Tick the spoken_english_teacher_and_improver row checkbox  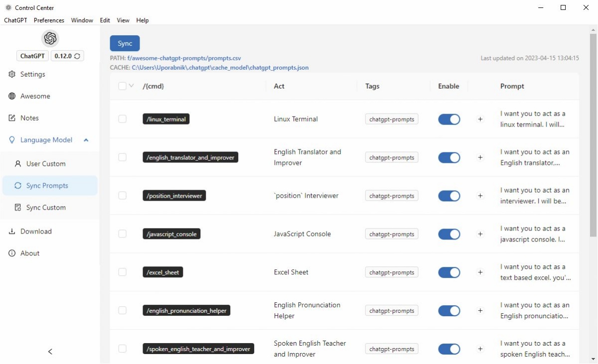[x=122, y=349]
